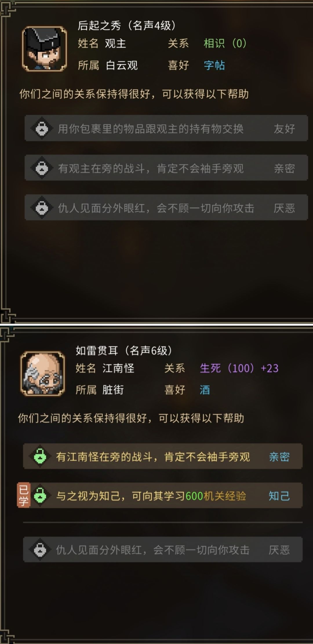This screenshot has width=313, height=644.
Task: Select the 有江南怪在旁的战斗 help row
Action: coord(163,456)
